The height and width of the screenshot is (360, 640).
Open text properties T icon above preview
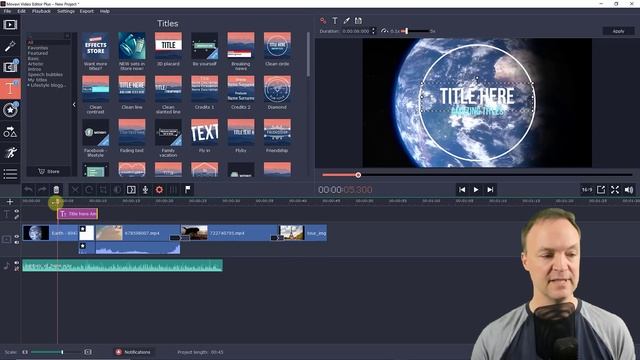(335, 20)
